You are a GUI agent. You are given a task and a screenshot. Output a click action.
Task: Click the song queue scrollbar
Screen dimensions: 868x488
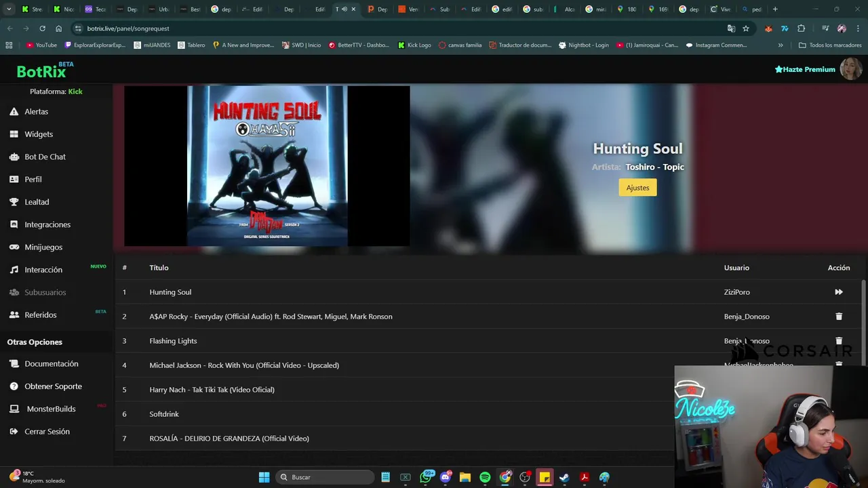(863, 322)
